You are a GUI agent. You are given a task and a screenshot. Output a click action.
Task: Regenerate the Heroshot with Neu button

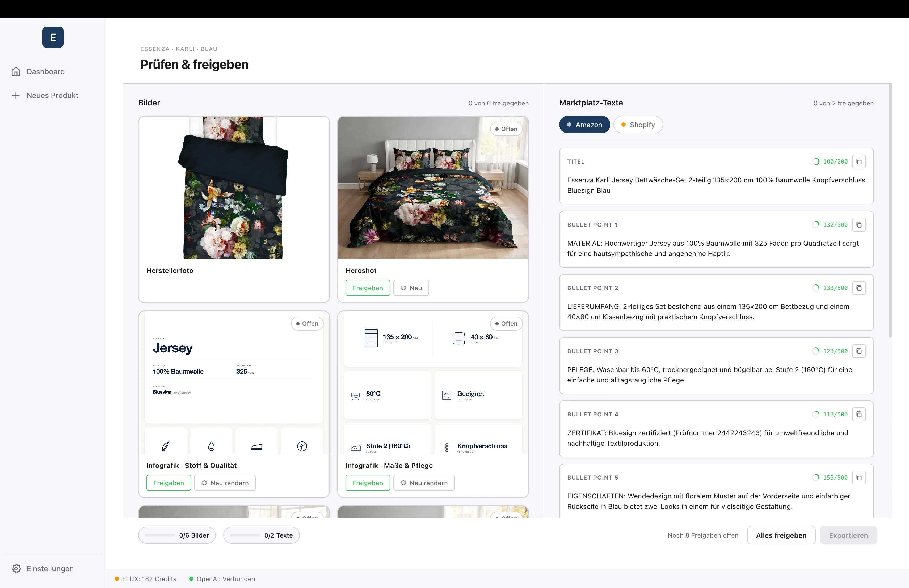pyautogui.click(x=411, y=288)
